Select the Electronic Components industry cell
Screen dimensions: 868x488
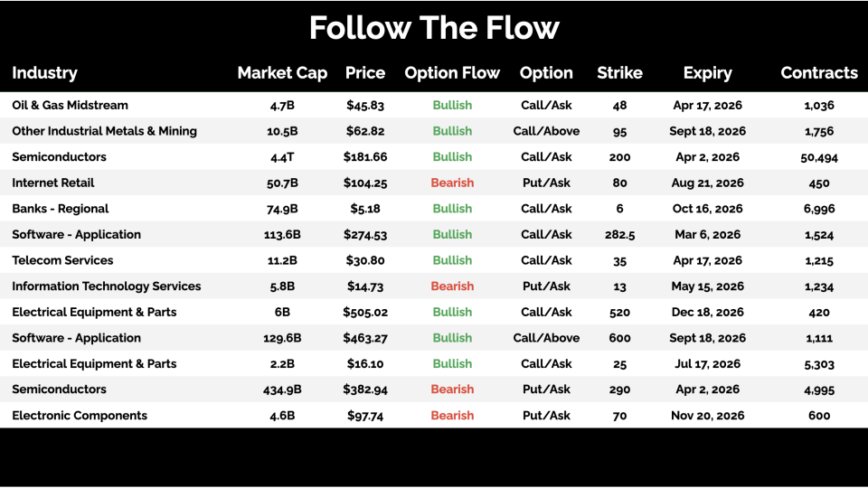[x=80, y=416]
